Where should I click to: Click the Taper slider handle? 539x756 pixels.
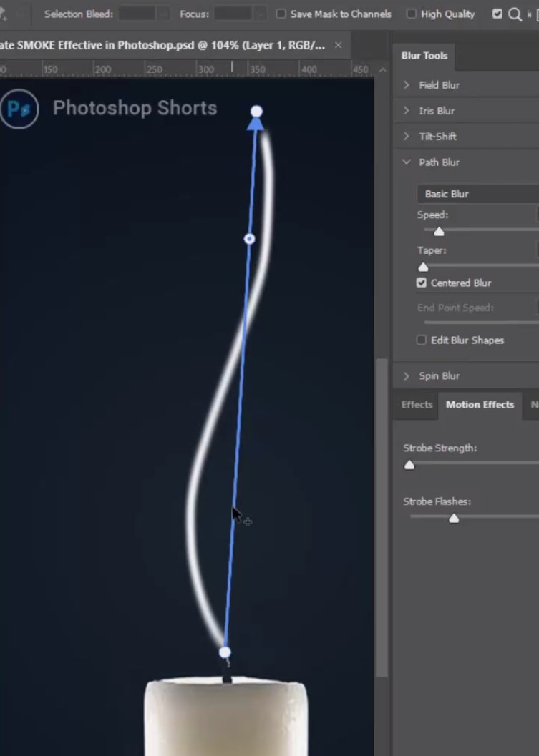(423, 267)
